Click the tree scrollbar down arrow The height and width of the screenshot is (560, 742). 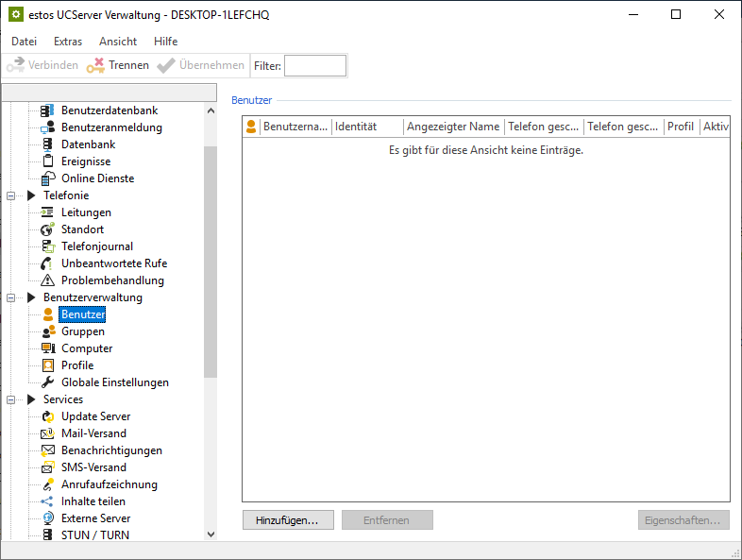(211, 535)
